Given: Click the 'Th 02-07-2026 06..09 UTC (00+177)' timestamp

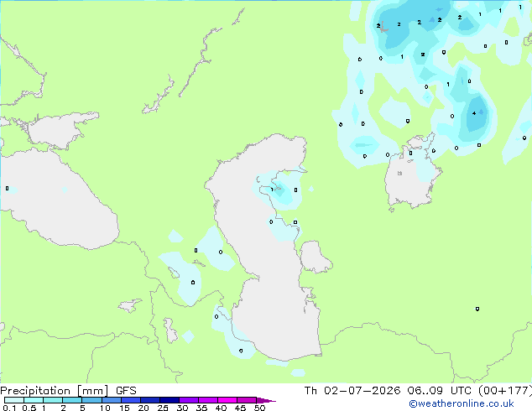Looking at the screenshot, I should [x=418, y=391].
